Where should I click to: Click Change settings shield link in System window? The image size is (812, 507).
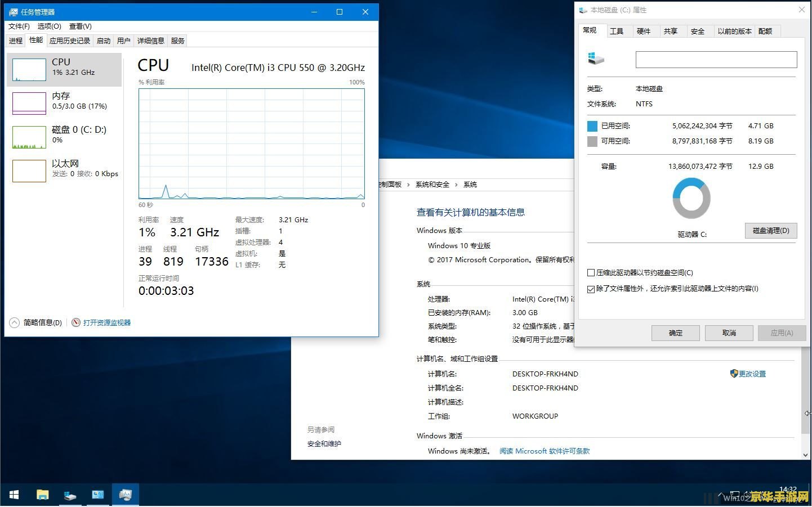tap(748, 374)
